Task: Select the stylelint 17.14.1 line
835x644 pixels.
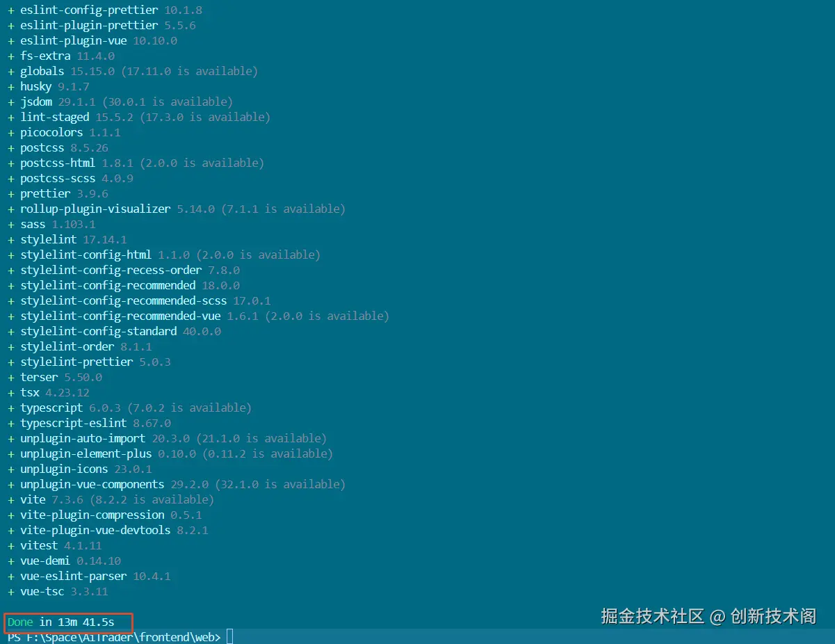Action: [x=67, y=240]
